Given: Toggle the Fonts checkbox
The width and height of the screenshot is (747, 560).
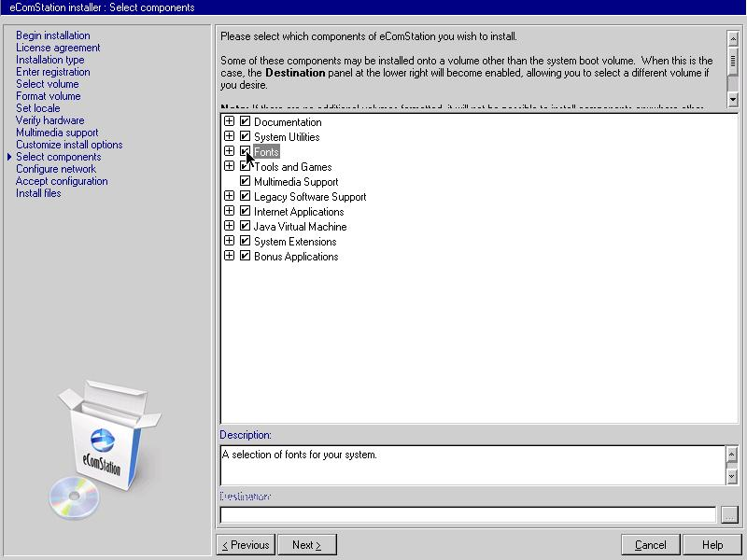Looking at the screenshot, I should pyautogui.click(x=245, y=151).
